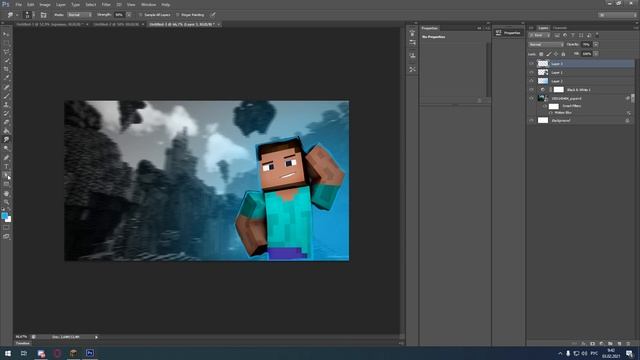Open the File menu
The width and height of the screenshot is (640, 360).
coord(18,4)
